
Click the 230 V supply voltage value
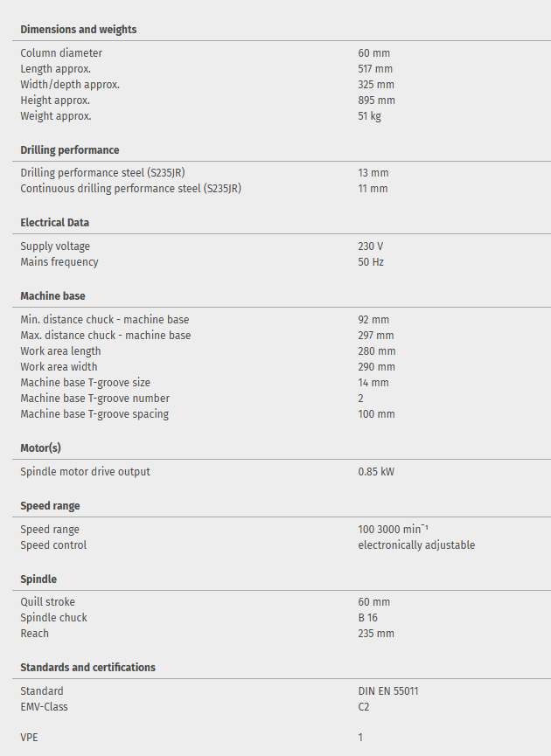[x=371, y=246]
